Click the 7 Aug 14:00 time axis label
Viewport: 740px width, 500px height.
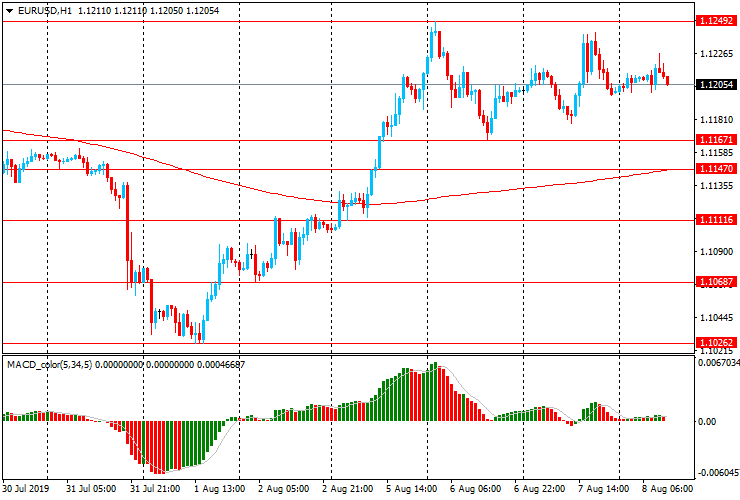[604, 489]
